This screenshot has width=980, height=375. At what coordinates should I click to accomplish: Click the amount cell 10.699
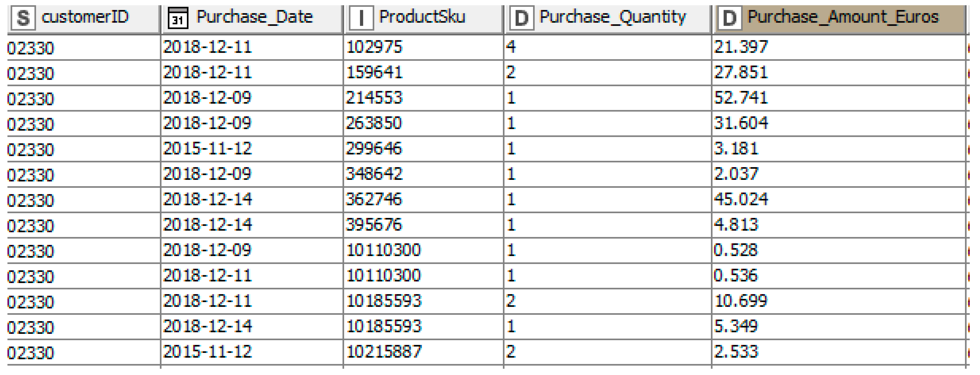741,301
